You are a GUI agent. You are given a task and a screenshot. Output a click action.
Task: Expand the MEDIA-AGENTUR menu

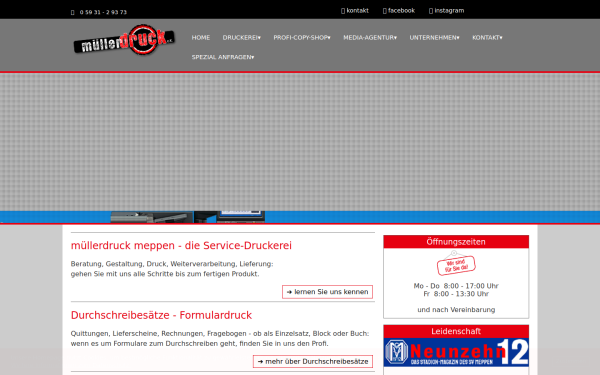coord(370,38)
